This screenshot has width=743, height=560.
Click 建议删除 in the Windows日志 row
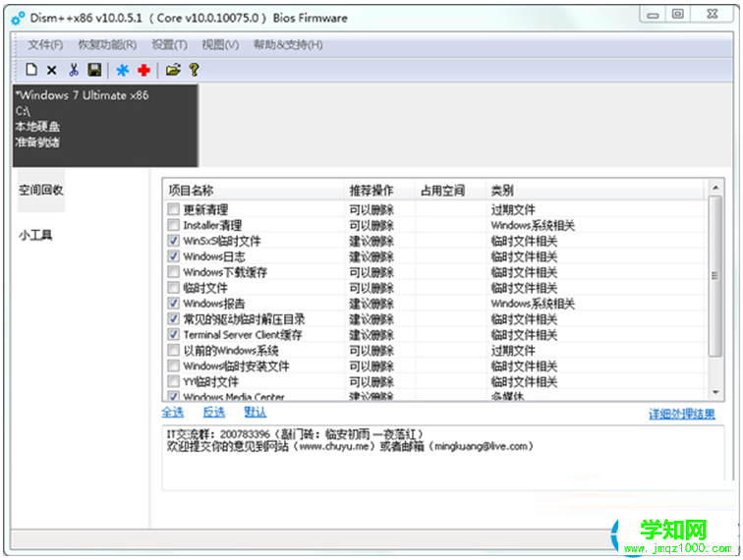(x=371, y=256)
